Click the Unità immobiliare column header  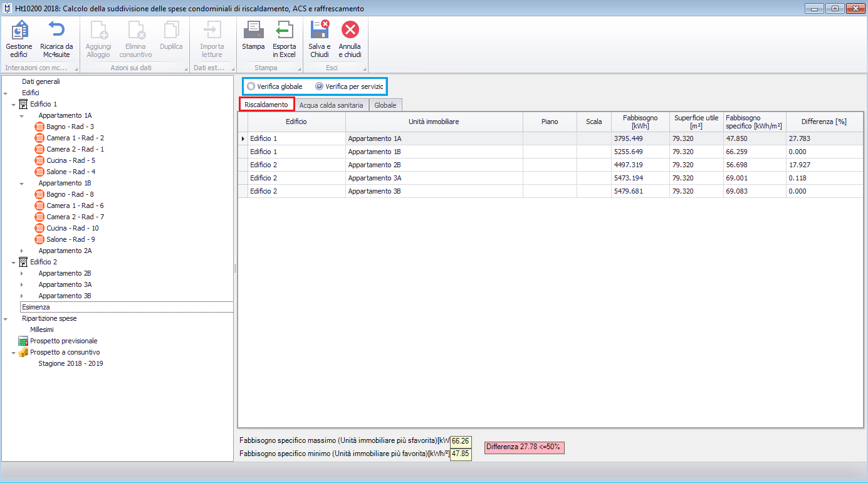point(434,122)
